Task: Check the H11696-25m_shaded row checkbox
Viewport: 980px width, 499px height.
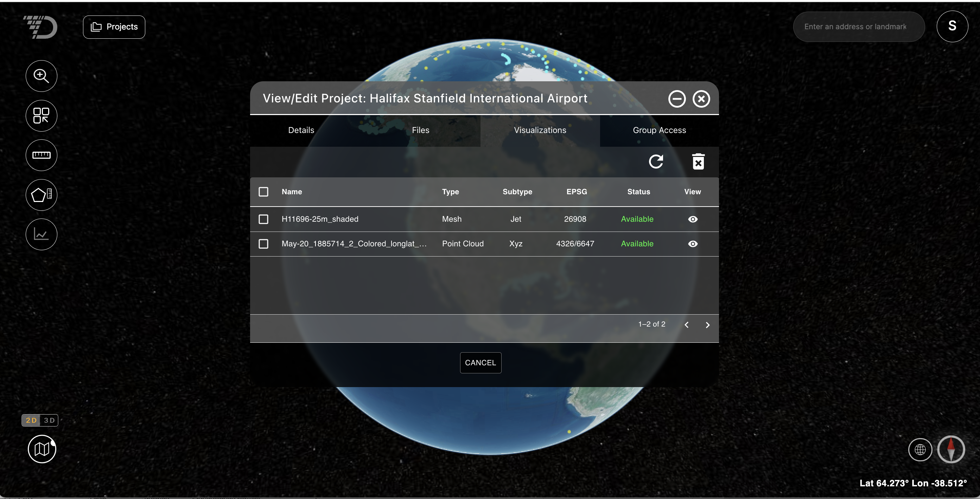Action: 263,219
